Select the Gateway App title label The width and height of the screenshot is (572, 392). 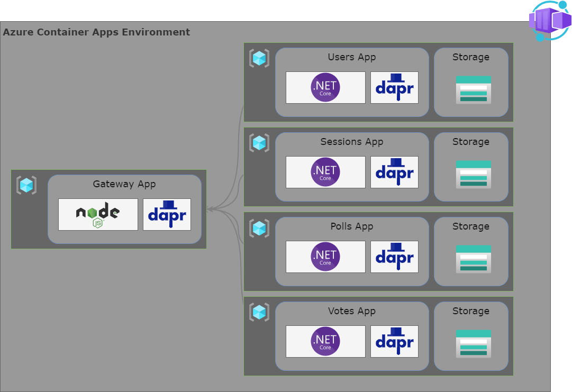(x=124, y=184)
